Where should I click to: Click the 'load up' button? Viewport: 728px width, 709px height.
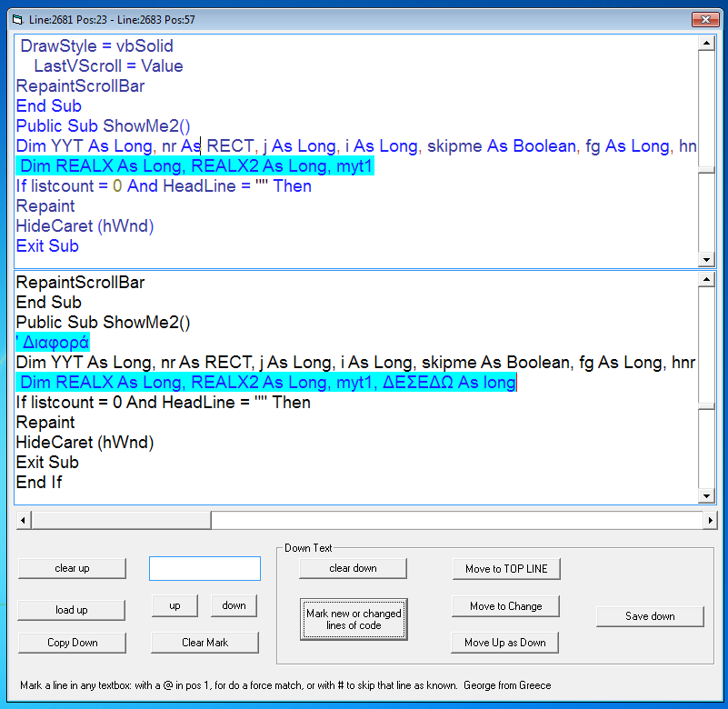point(72,610)
